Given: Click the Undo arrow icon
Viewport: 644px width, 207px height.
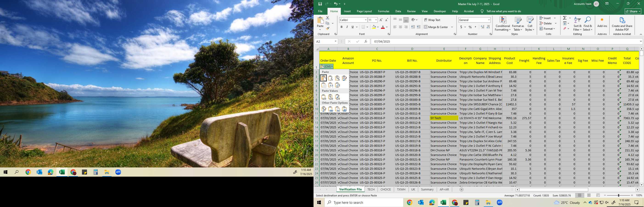Looking at the screenshot, I should coord(336,4).
